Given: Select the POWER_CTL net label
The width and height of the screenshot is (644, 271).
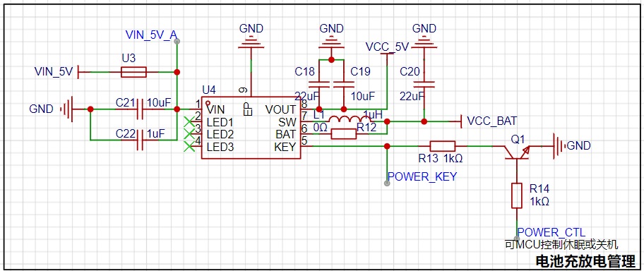Looking at the screenshot, I should pyautogui.click(x=551, y=232).
